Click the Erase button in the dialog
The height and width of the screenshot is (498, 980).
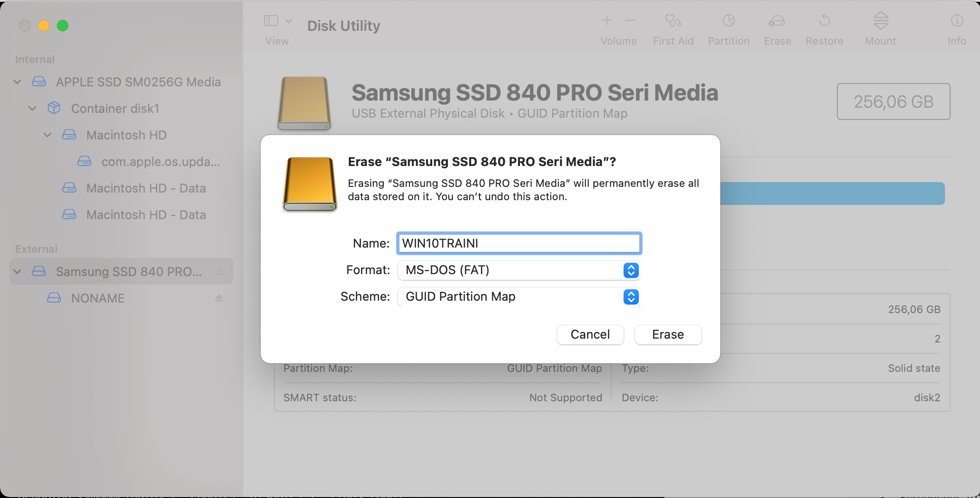click(668, 334)
